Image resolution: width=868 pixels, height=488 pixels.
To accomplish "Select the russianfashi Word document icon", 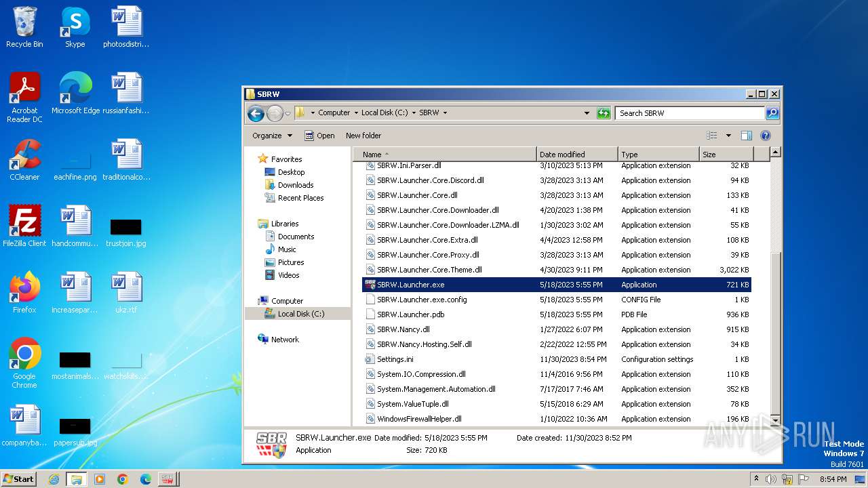I will point(126,94).
